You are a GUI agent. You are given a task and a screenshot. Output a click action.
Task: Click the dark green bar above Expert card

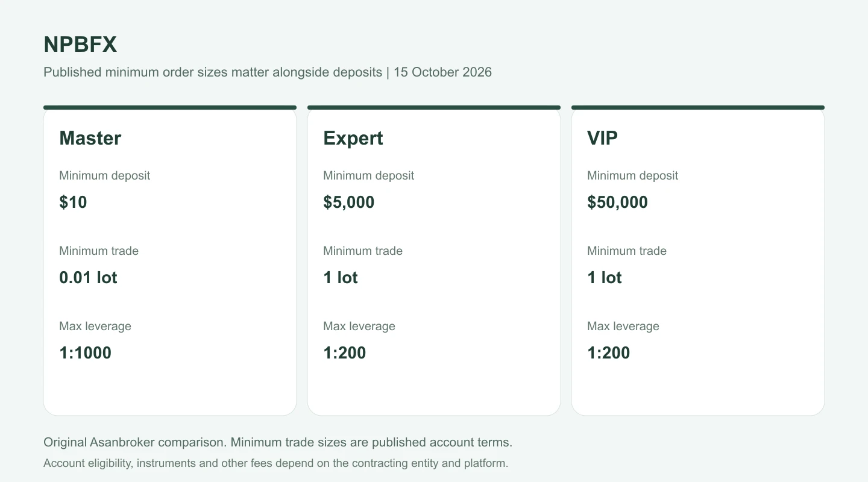[x=434, y=107]
